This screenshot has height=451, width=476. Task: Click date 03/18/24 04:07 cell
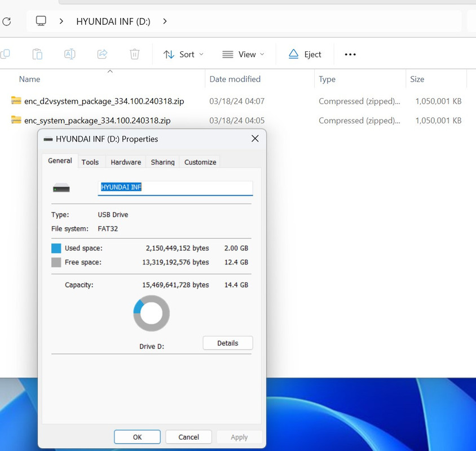pyautogui.click(x=237, y=101)
